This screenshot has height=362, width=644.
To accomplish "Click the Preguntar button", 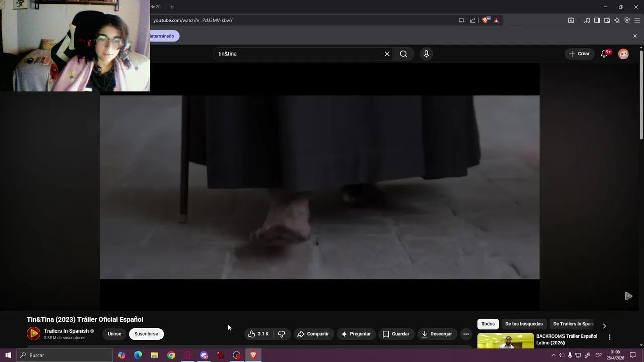I will pyautogui.click(x=356, y=334).
